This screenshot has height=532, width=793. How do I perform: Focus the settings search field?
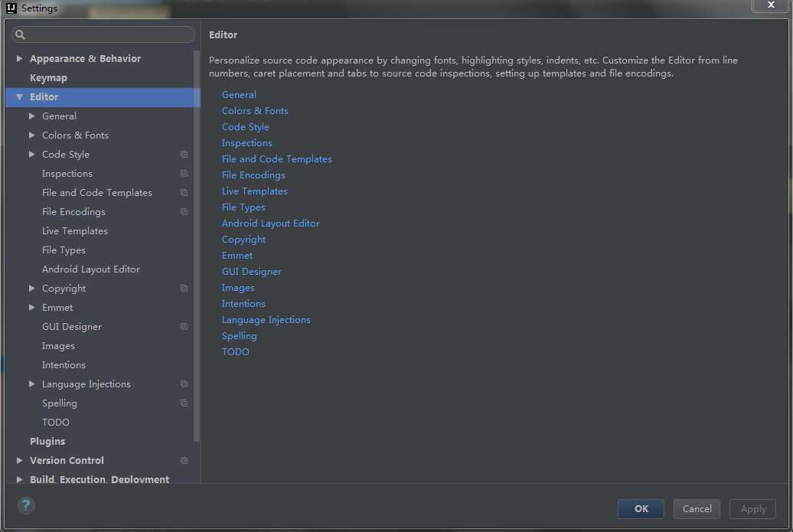pyautogui.click(x=103, y=34)
